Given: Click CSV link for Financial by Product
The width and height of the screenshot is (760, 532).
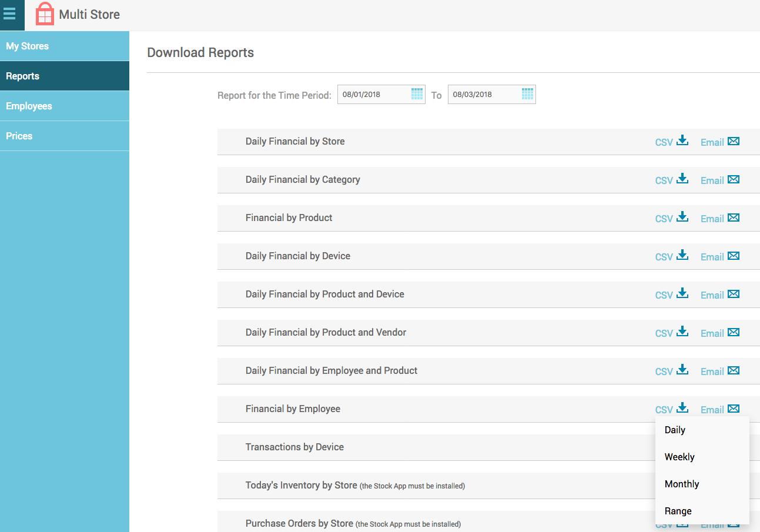Looking at the screenshot, I should (x=664, y=219).
